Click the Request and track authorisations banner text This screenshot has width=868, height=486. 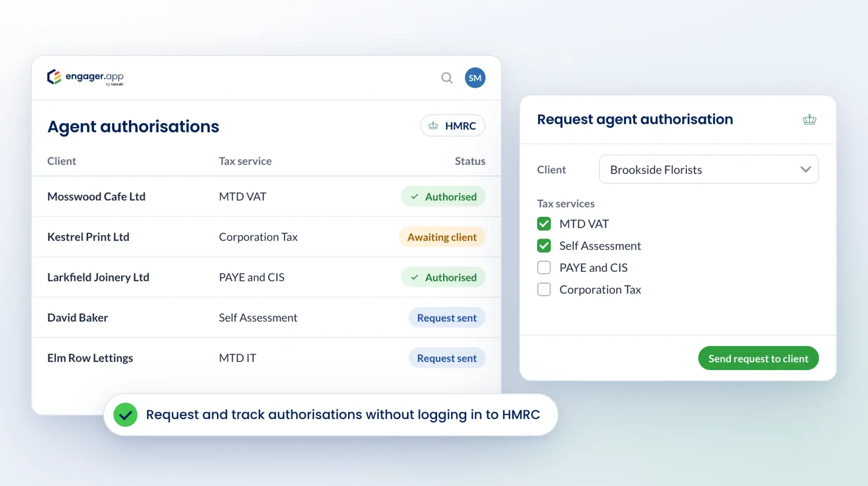343,415
